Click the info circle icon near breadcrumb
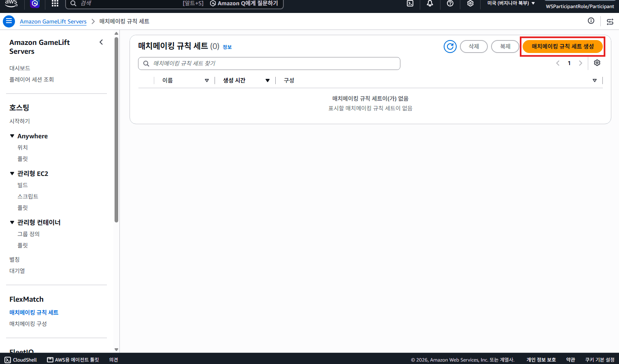This screenshot has height=364, width=619. tap(591, 21)
